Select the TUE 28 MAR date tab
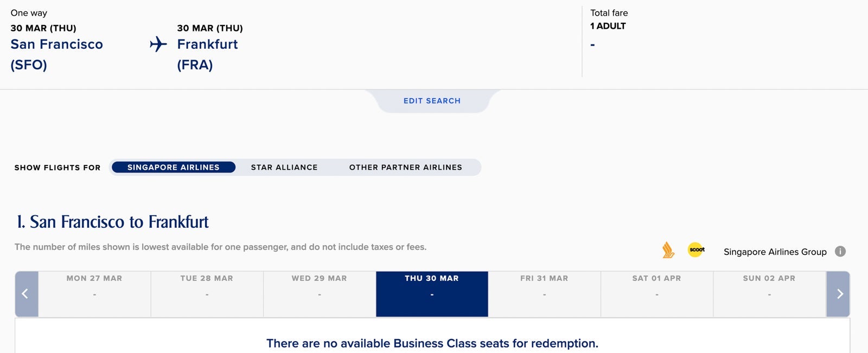This screenshot has width=868, height=353. pyautogui.click(x=207, y=293)
